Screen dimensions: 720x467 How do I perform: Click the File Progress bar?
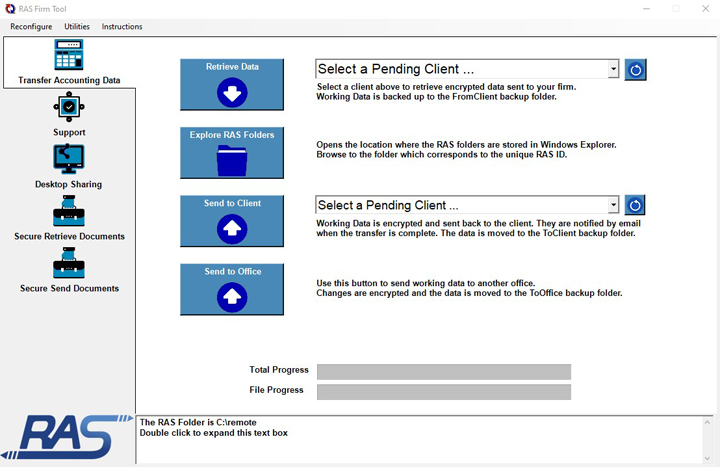click(444, 392)
